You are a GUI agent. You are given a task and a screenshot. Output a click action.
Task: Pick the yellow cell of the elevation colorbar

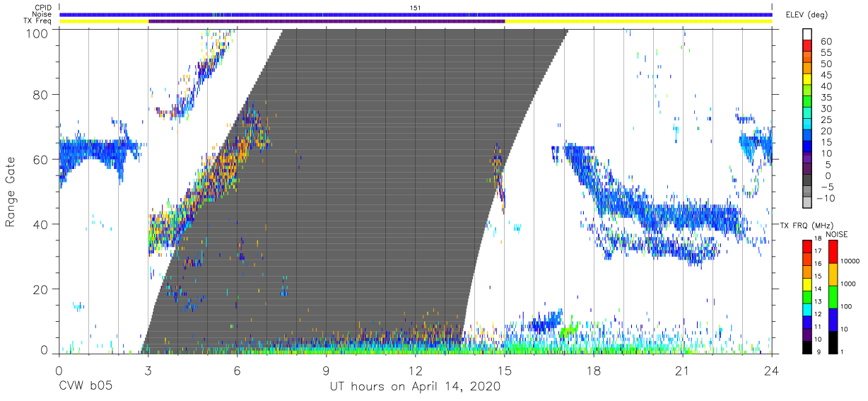(809, 79)
